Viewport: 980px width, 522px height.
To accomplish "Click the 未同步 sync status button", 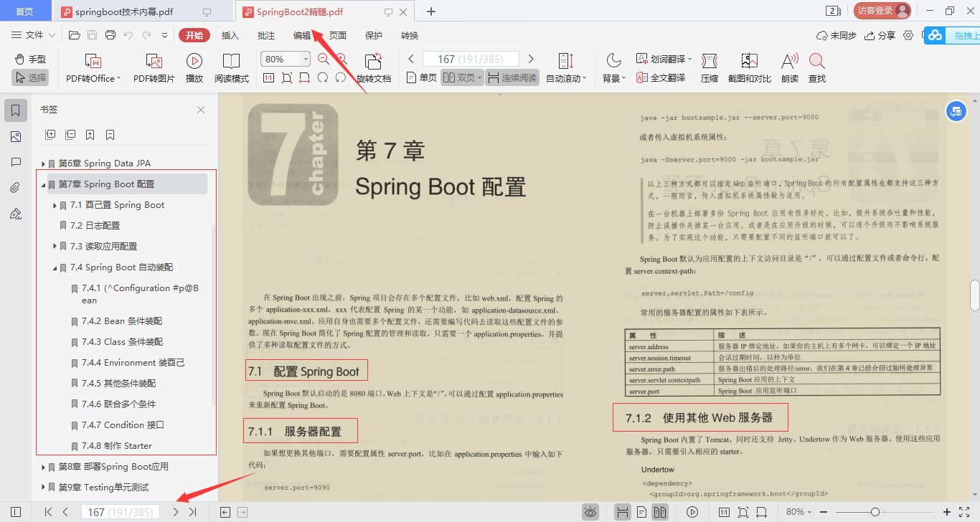I will point(837,35).
